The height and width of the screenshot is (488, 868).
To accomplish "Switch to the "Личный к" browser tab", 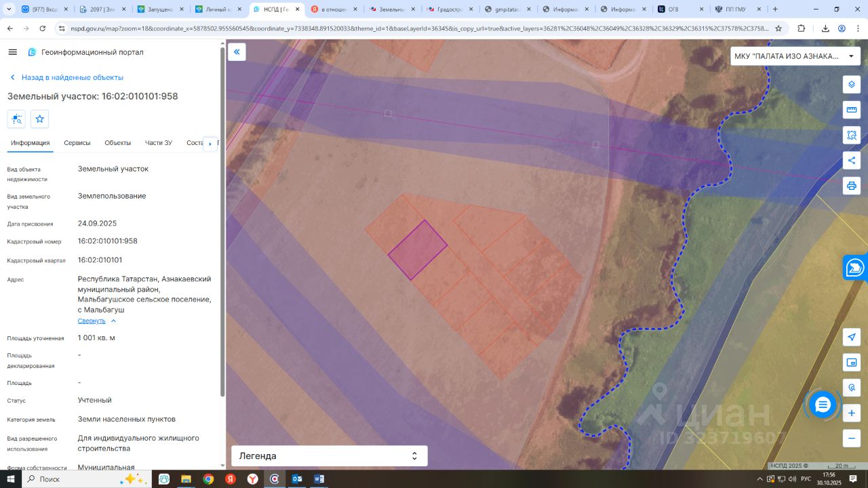I will click(x=218, y=9).
